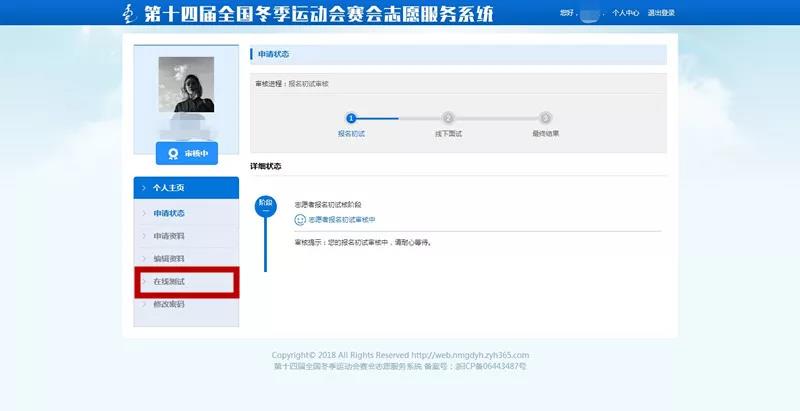Click 志愿者报名初试核阶段 heading text
This screenshot has width=800, height=411.
point(328,204)
